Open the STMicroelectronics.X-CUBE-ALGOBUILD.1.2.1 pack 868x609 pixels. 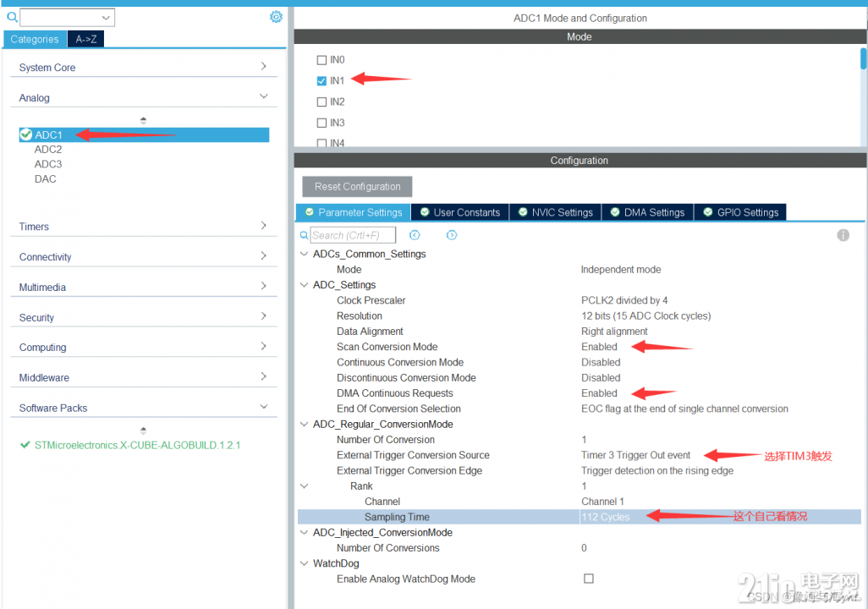point(137,445)
